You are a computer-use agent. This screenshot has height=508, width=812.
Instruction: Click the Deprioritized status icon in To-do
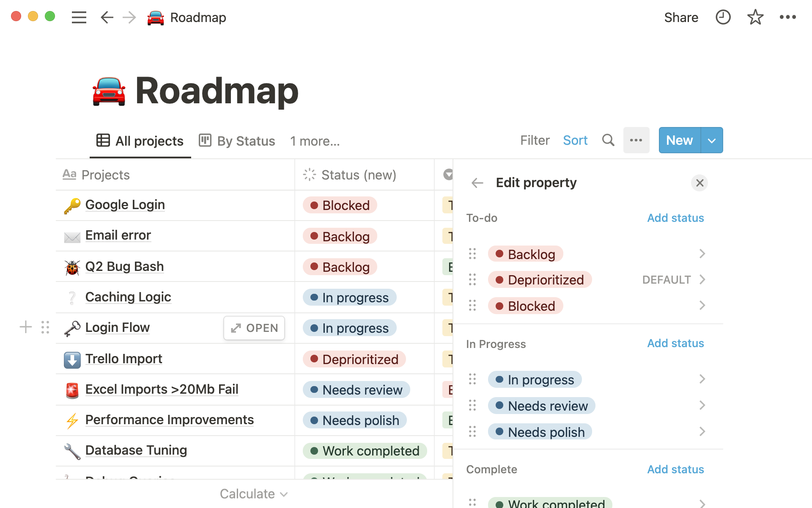click(x=500, y=280)
